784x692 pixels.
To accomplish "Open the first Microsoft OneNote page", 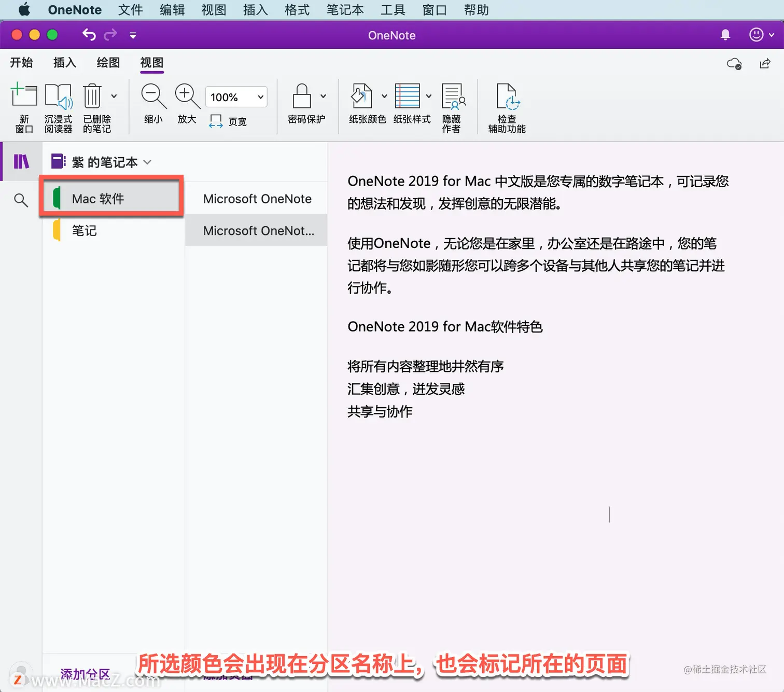I will coord(256,199).
